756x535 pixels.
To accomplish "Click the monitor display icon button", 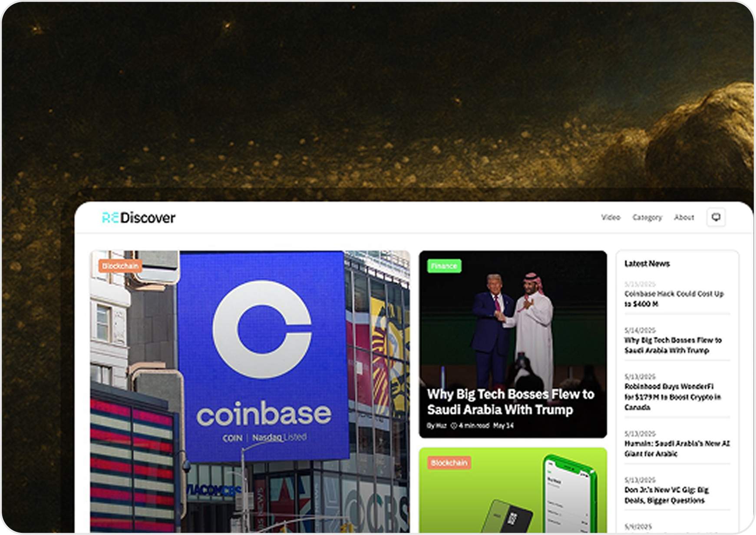I will click(716, 217).
